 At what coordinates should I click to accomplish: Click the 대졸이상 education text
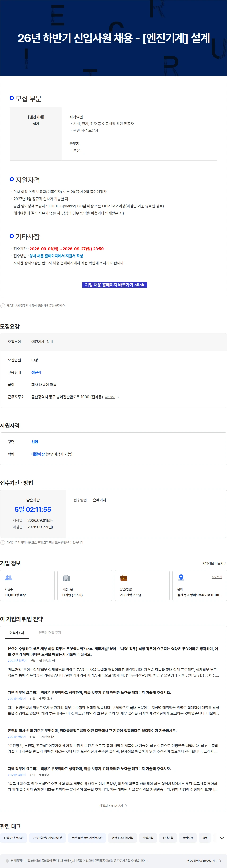coord(38,454)
